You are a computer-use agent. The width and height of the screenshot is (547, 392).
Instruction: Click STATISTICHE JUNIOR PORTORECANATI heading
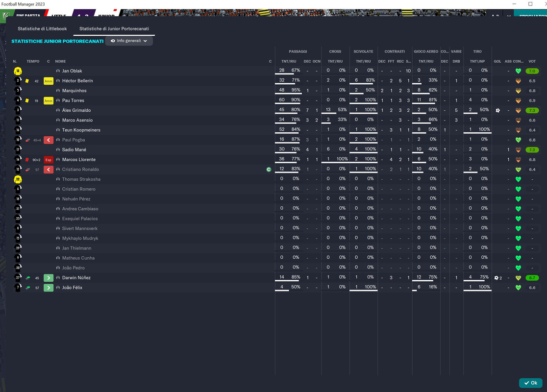pos(57,41)
